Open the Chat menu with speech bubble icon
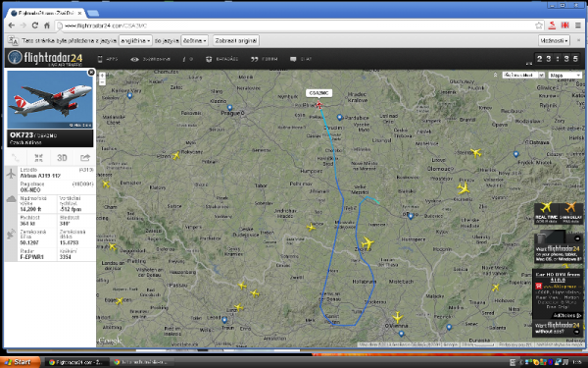 (x=301, y=59)
